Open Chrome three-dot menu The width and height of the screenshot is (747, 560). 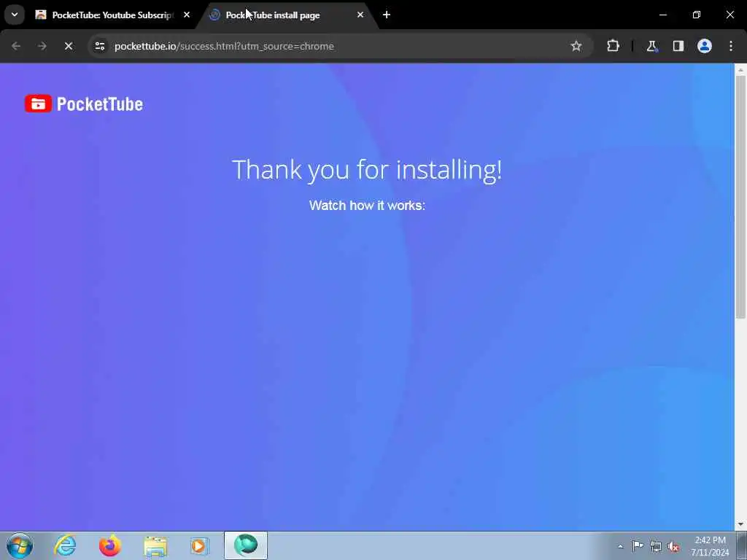[731, 46]
